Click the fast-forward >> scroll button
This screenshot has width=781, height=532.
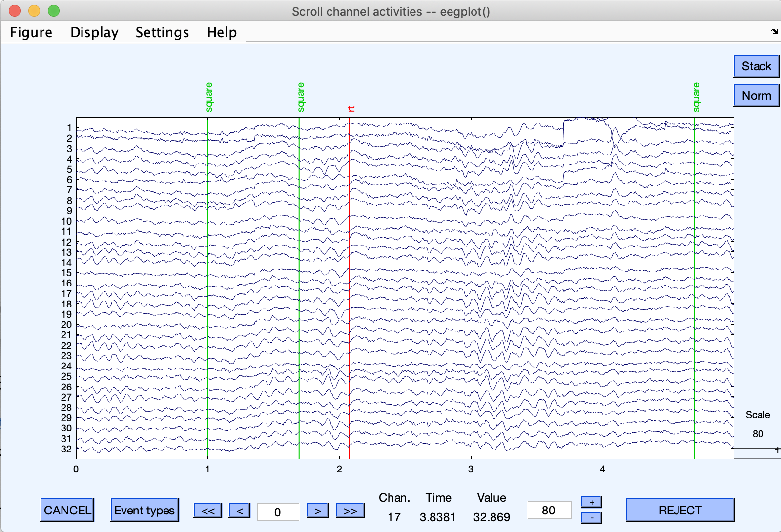pos(350,511)
